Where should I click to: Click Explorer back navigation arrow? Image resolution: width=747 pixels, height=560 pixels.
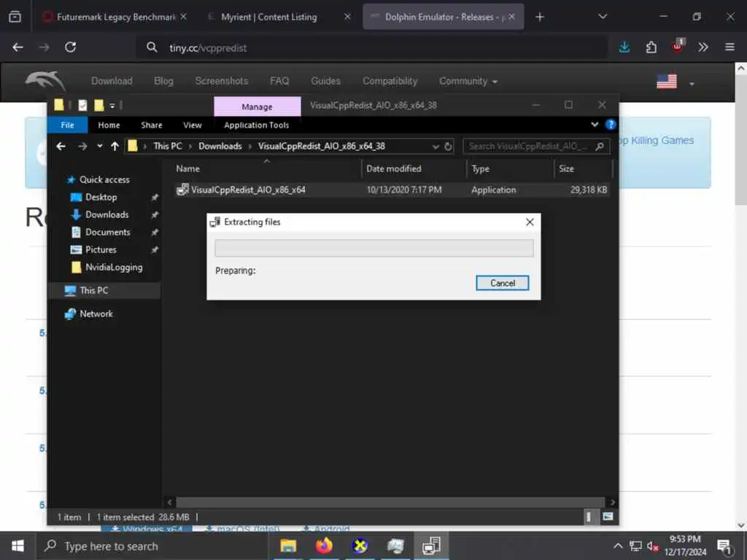[x=61, y=146]
